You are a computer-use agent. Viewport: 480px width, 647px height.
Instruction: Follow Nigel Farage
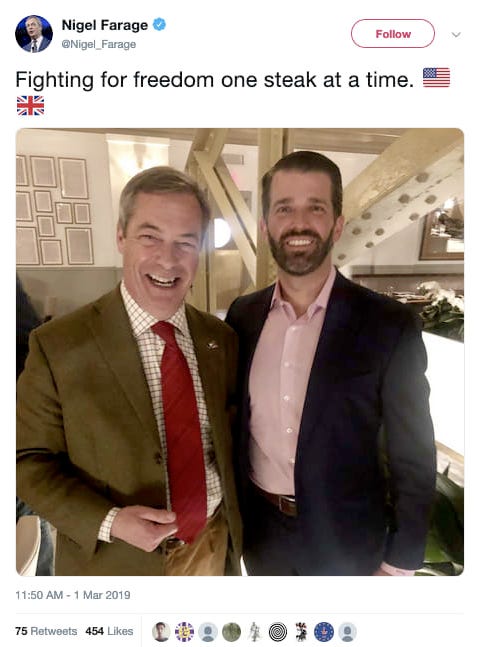pos(393,33)
